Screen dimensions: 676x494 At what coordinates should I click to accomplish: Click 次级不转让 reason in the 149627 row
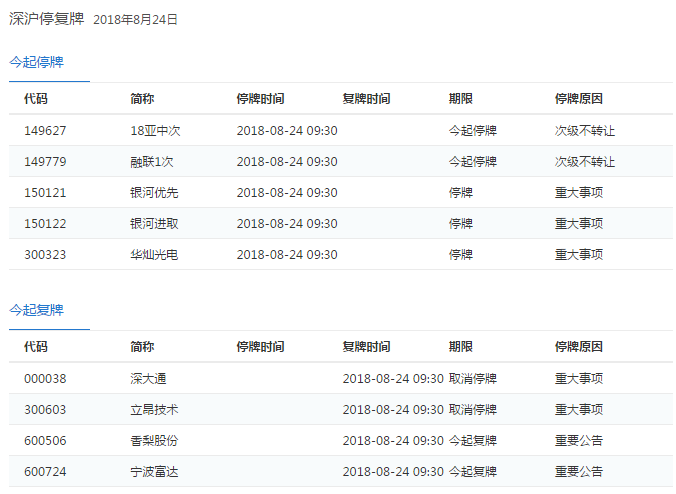tap(585, 131)
